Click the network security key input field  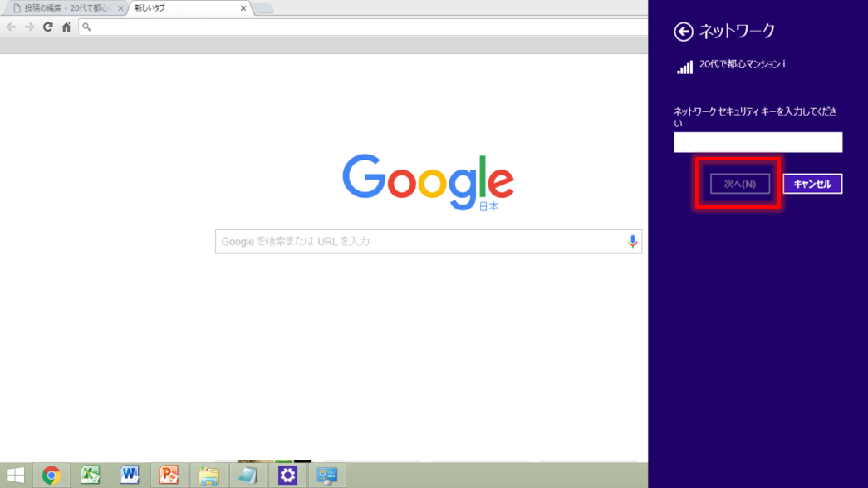coord(758,142)
